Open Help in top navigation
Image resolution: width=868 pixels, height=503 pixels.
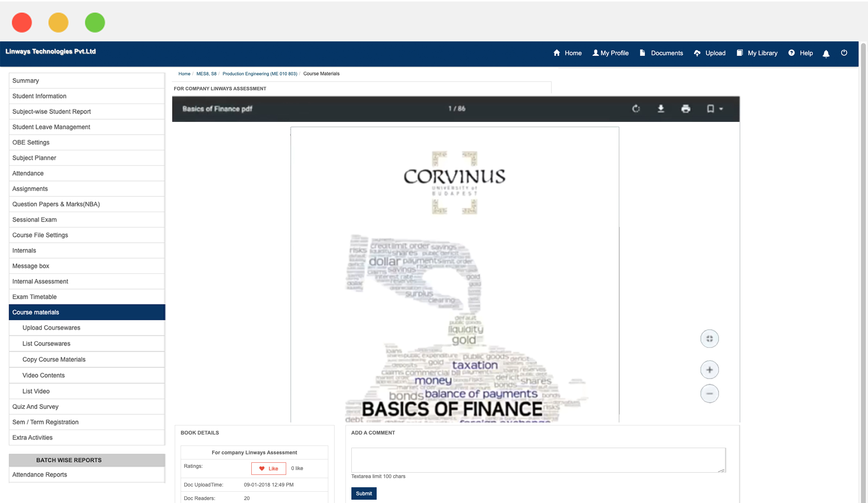point(801,53)
